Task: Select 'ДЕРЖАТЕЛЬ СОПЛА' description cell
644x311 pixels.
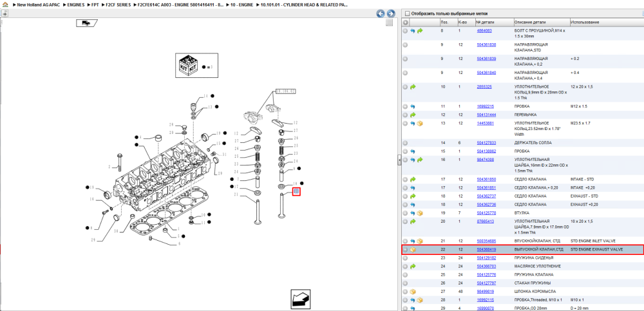Action: pos(533,143)
